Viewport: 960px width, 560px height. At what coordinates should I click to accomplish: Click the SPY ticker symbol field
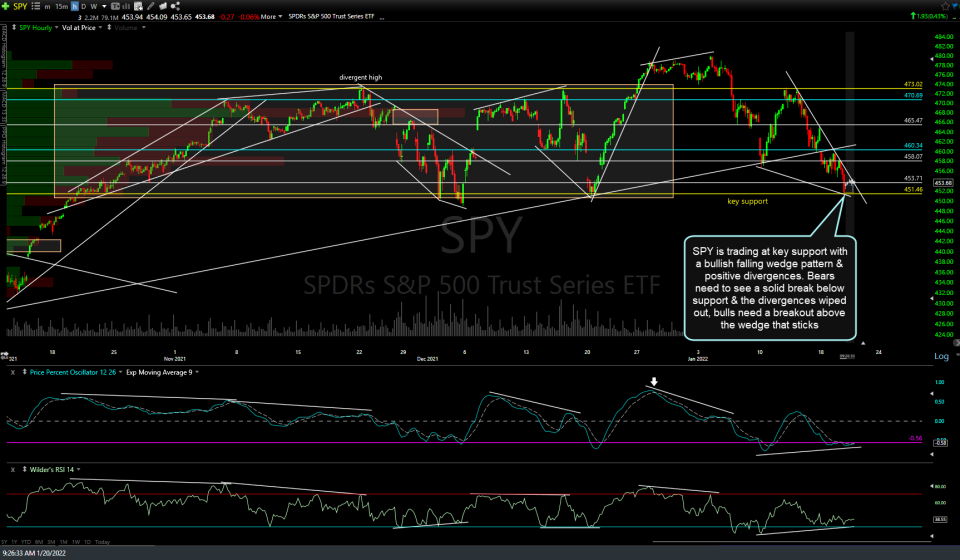20,6
